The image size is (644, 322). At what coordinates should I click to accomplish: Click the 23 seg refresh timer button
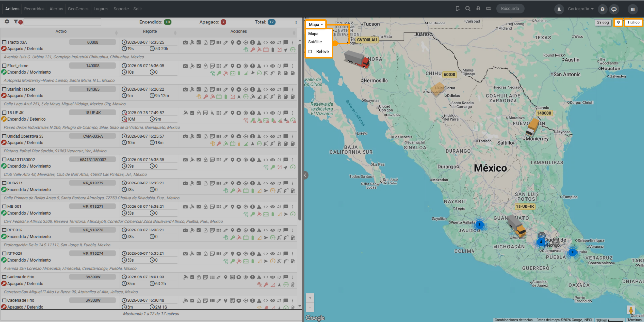[603, 23]
